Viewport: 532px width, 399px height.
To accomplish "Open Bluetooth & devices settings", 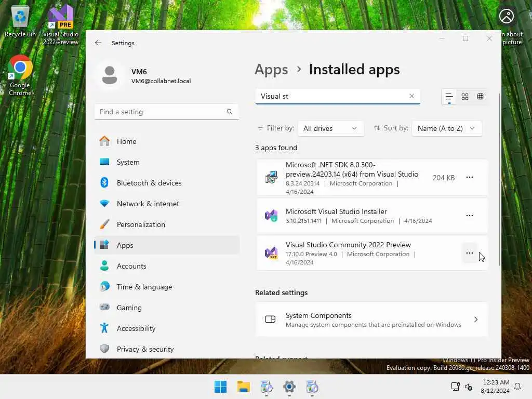I will tap(167, 183).
